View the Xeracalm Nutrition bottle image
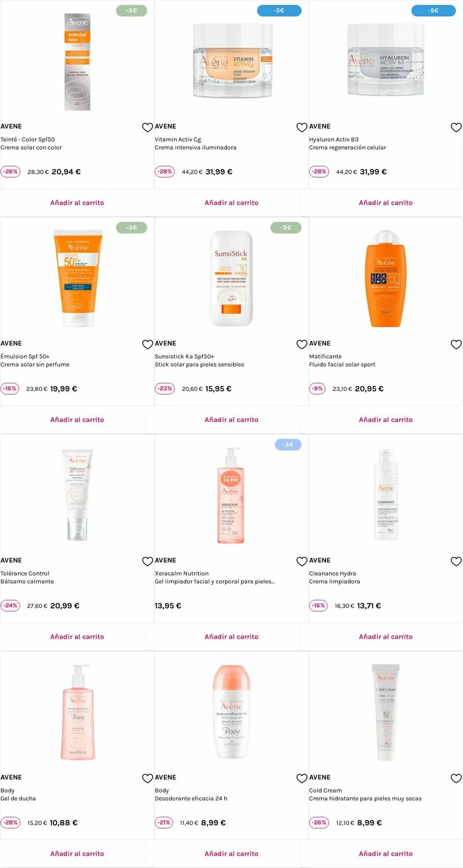 click(231, 495)
